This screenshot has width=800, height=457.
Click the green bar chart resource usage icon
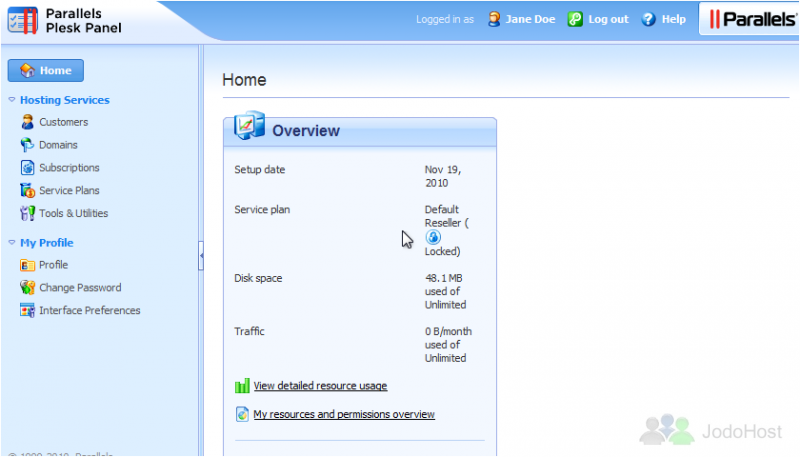click(242, 386)
